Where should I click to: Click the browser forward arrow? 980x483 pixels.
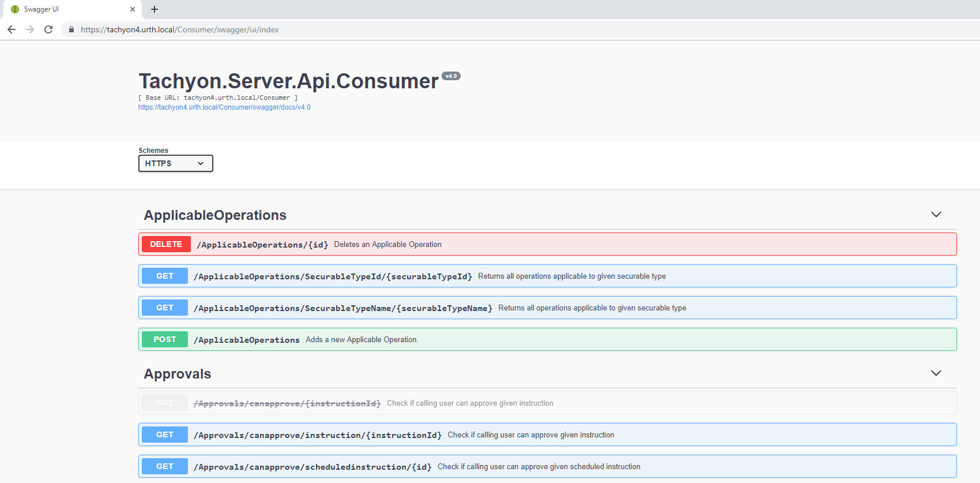[30, 29]
